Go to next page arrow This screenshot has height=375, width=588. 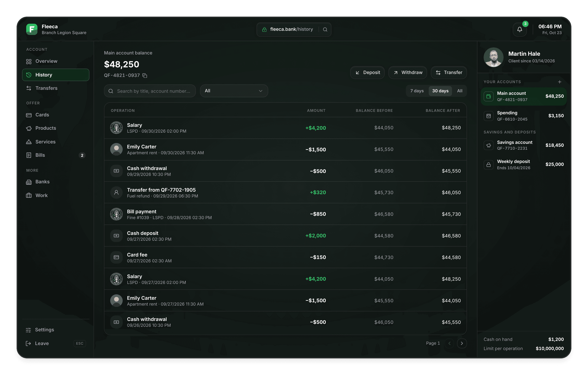(462, 343)
